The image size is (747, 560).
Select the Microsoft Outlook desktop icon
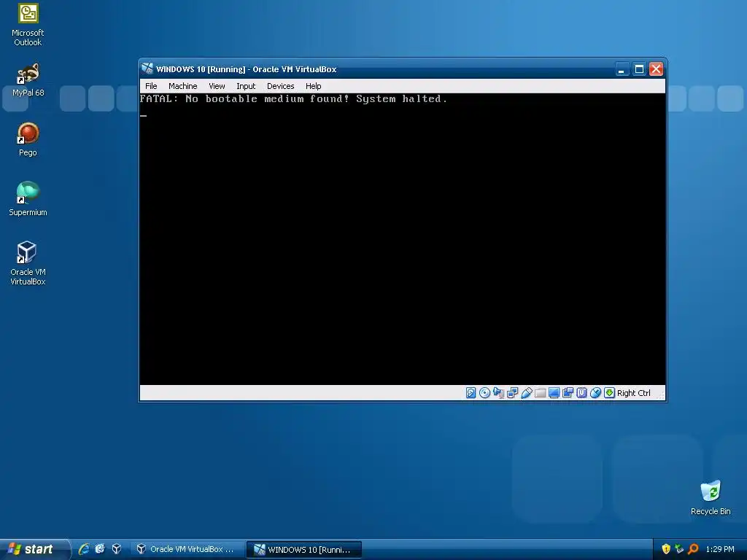pos(28,25)
